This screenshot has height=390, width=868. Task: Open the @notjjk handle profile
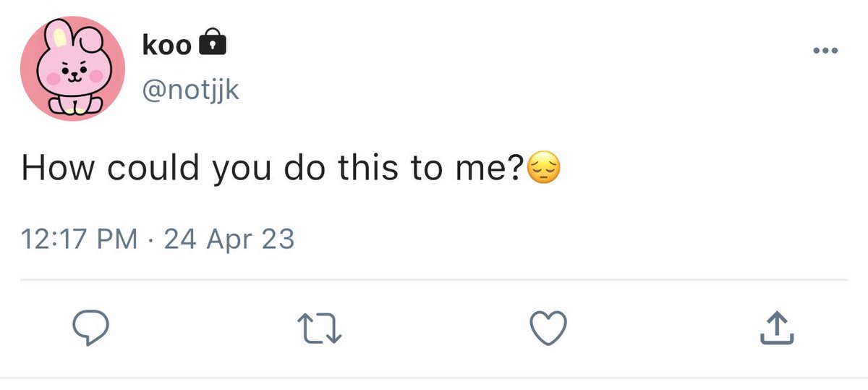pyautogui.click(x=191, y=89)
